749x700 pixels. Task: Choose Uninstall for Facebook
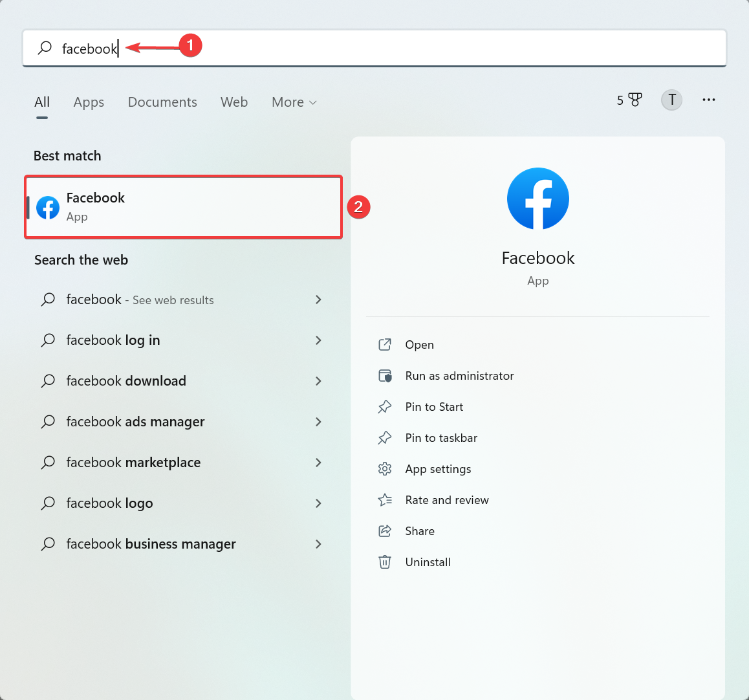pos(428,562)
